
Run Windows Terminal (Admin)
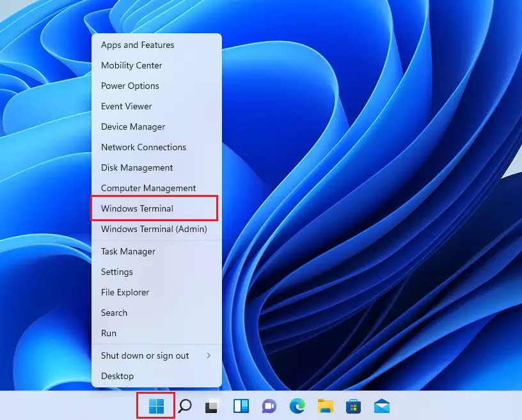[x=157, y=229]
